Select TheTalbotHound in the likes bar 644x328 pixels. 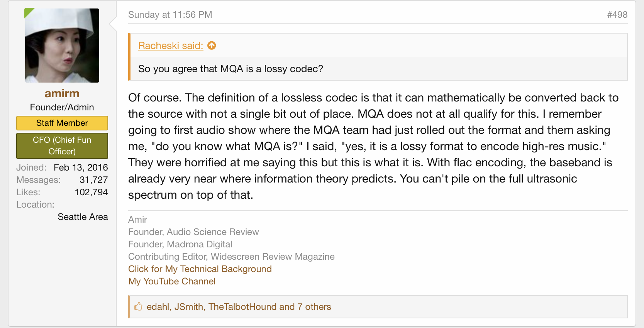242,307
